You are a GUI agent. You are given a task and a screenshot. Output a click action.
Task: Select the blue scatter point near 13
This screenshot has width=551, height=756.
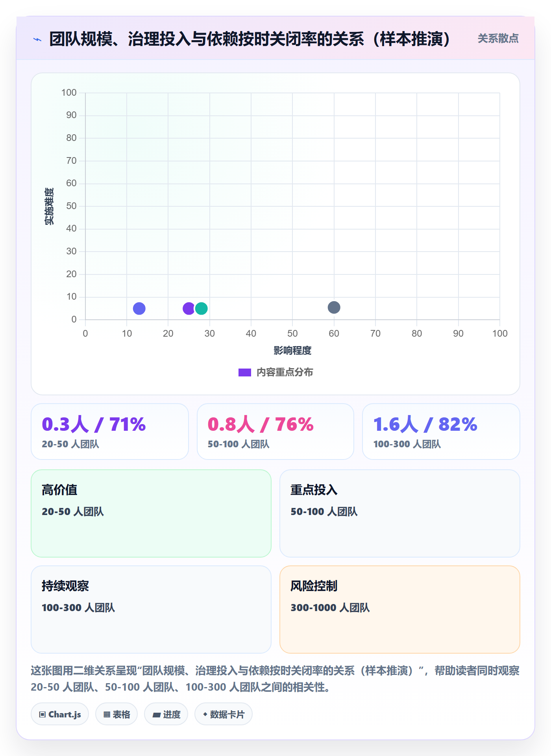pos(139,308)
